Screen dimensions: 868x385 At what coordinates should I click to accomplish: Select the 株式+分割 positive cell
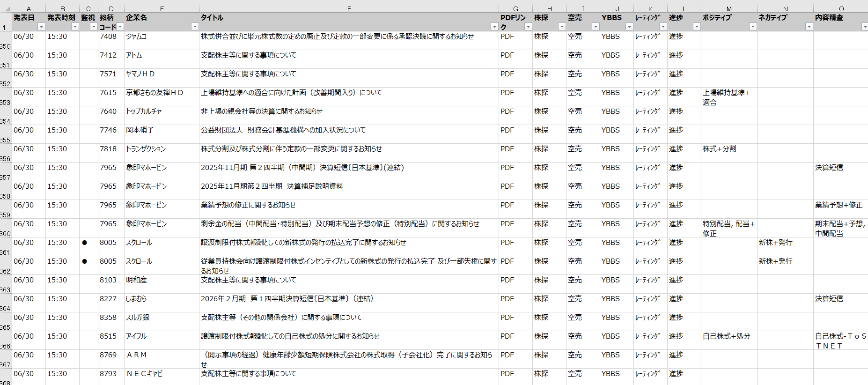(x=729, y=153)
